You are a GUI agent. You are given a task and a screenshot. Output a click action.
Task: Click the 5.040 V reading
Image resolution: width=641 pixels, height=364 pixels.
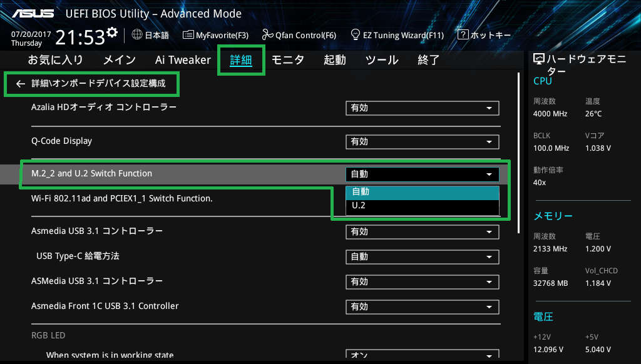[x=598, y=350]
